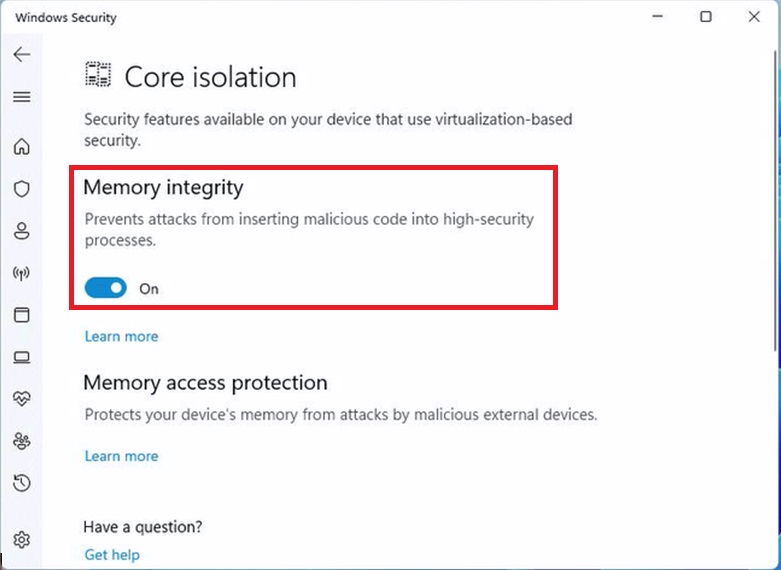Open Virus & threat protection shield icon

tap(21, 189)
